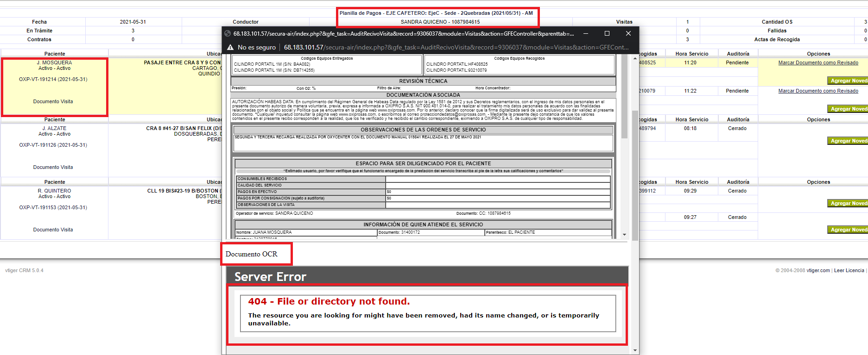Viewport: 868px width, 355px height.
Task: Click 'OBSERVACIONES DE LAS ORDENES DE SERVICIO' header
Action: click(x=423, y=130)
